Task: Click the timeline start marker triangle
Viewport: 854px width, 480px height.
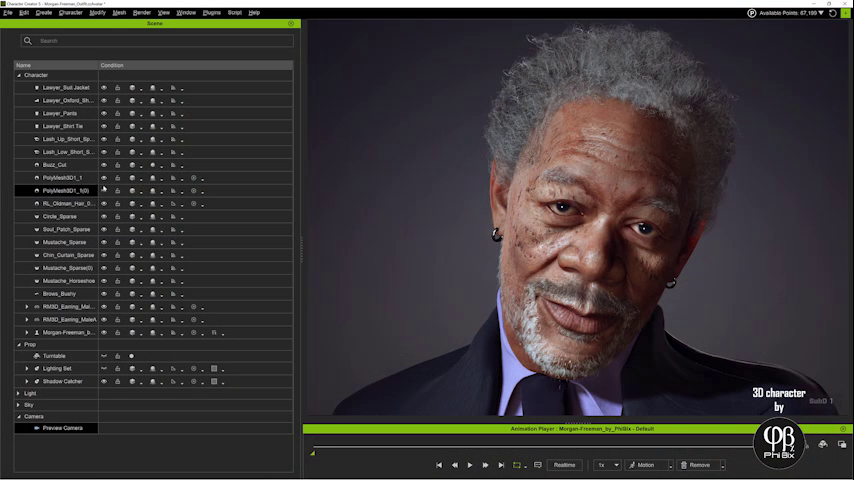Action: pyautogui.click(x=313, y=453)
